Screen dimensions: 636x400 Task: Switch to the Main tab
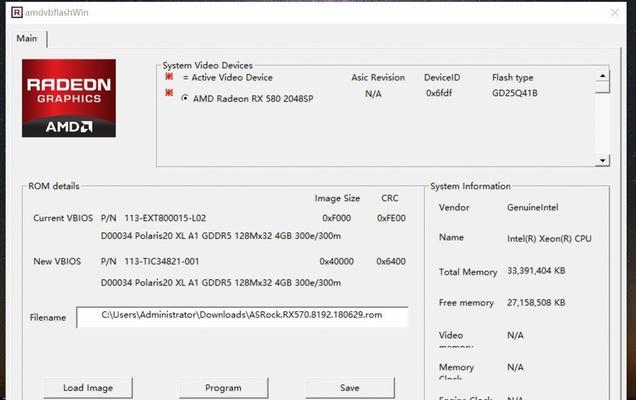[27, 39]
